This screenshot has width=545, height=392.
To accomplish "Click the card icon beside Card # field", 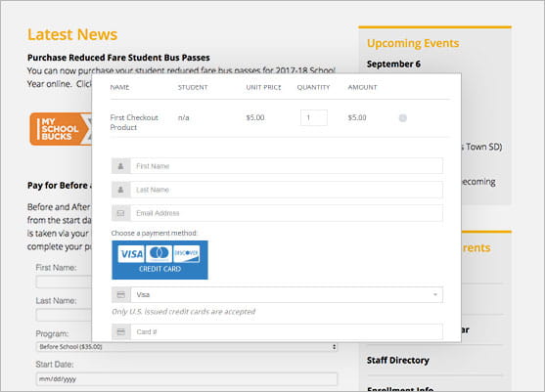I will click(x=120, y=332).
